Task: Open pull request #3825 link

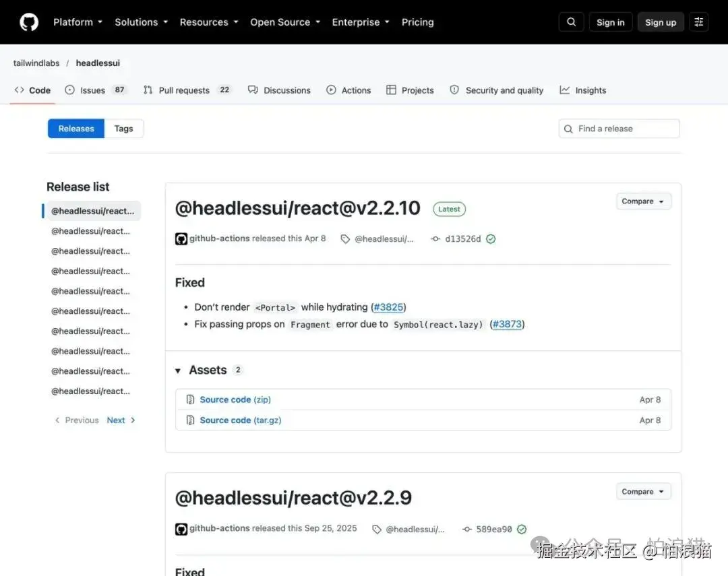Action: pos(389,307)
